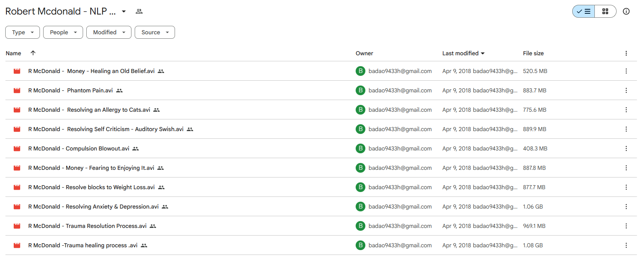Switch to list layout view
The height and width of the screenshot is (261, 644).
point(584,11)
